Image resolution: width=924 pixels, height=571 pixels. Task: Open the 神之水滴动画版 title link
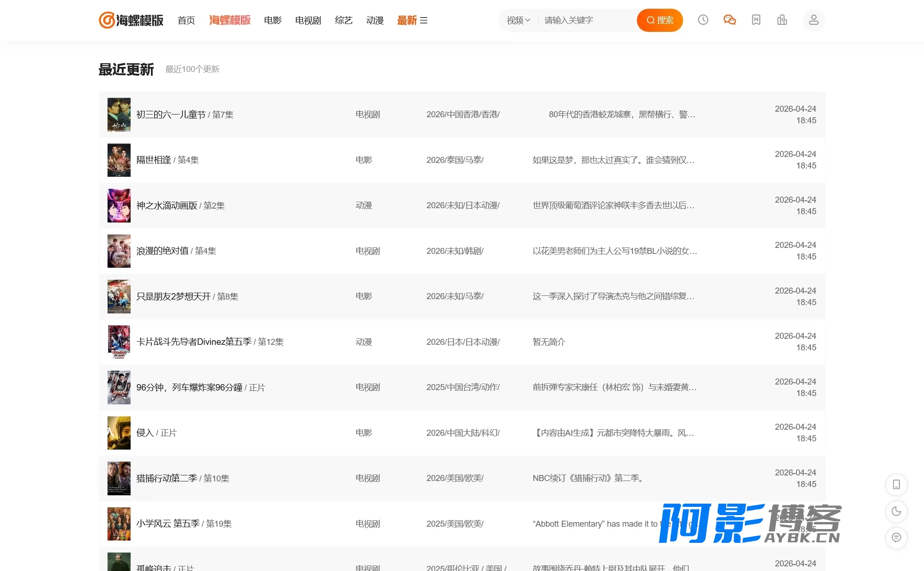point(167,205)
